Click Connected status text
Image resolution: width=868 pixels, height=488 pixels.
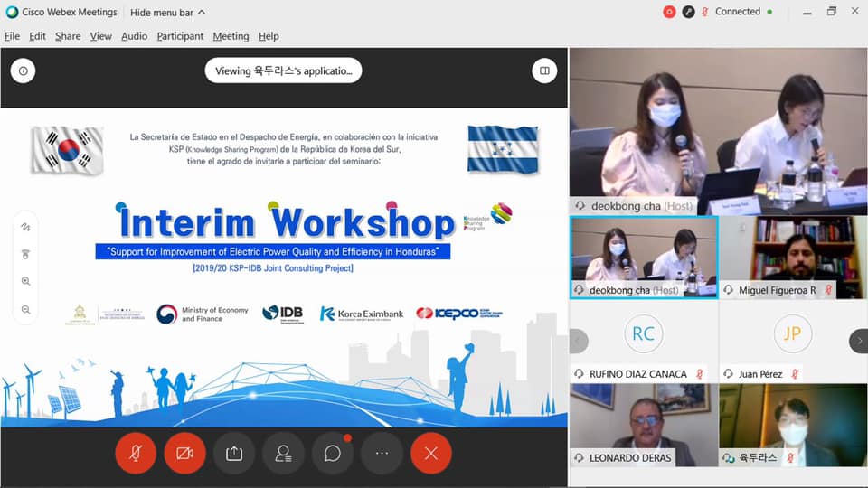click(x=738, y=12)
